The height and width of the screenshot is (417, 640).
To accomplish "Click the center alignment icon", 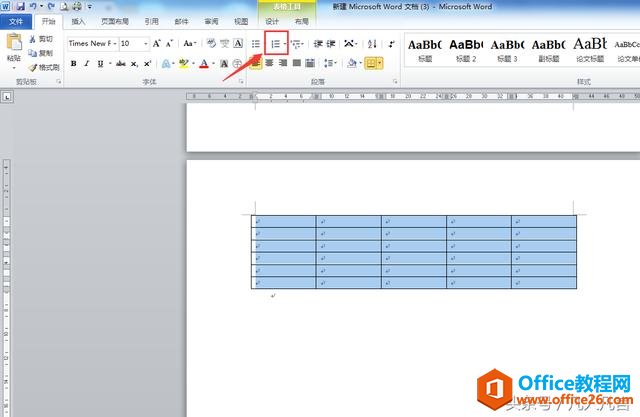I will [x=269, y=63].
